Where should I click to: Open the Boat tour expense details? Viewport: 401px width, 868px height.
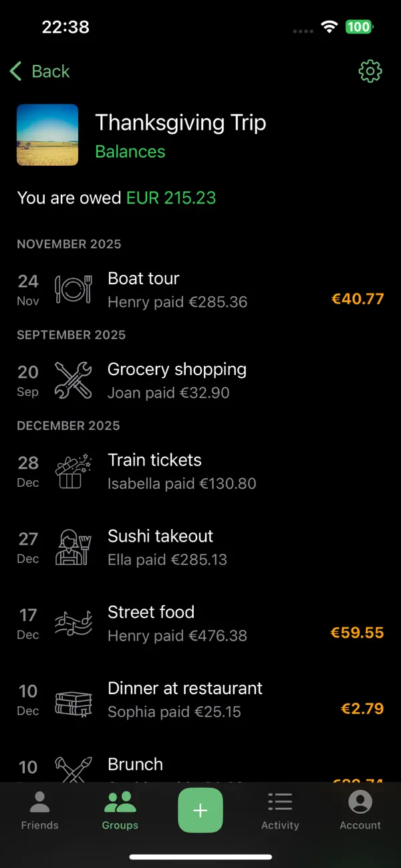click(200, 289)
